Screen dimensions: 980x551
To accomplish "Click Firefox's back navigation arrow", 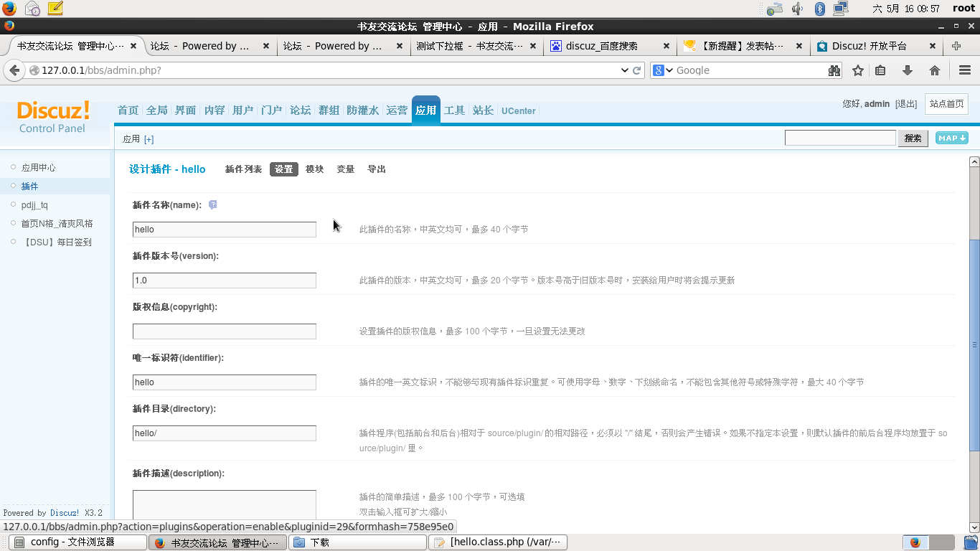I will coord(14,70).
